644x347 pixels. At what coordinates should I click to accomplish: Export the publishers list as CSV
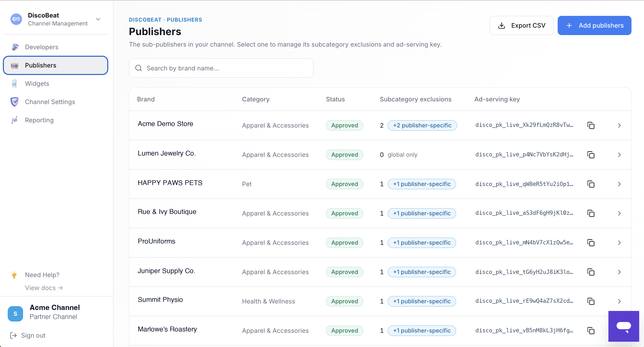coord(522,25)
